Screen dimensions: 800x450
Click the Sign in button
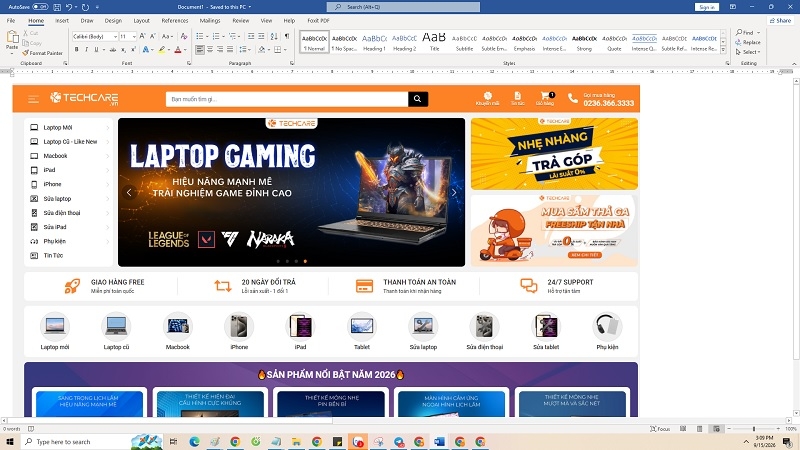(707, 7)
